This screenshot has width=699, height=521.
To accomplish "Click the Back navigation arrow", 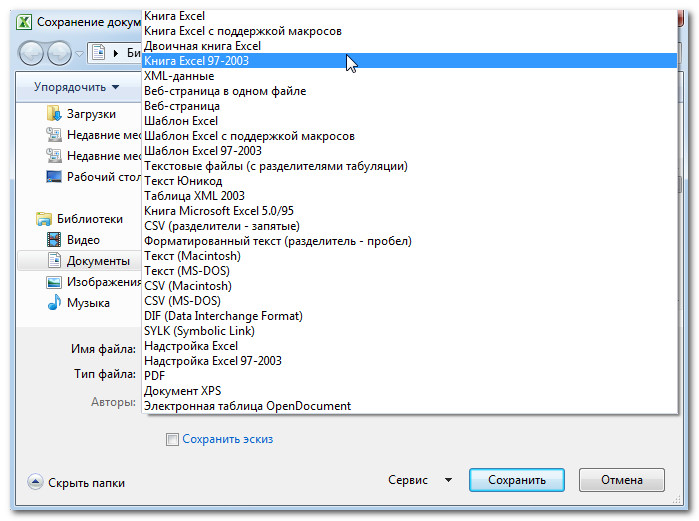I will pos(31,53).
